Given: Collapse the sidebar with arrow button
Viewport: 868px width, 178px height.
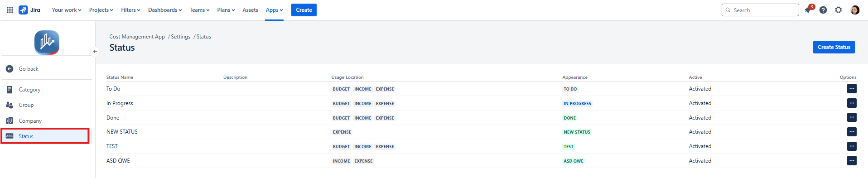Looking at the screenshot, I should click(x=95, y=52).
